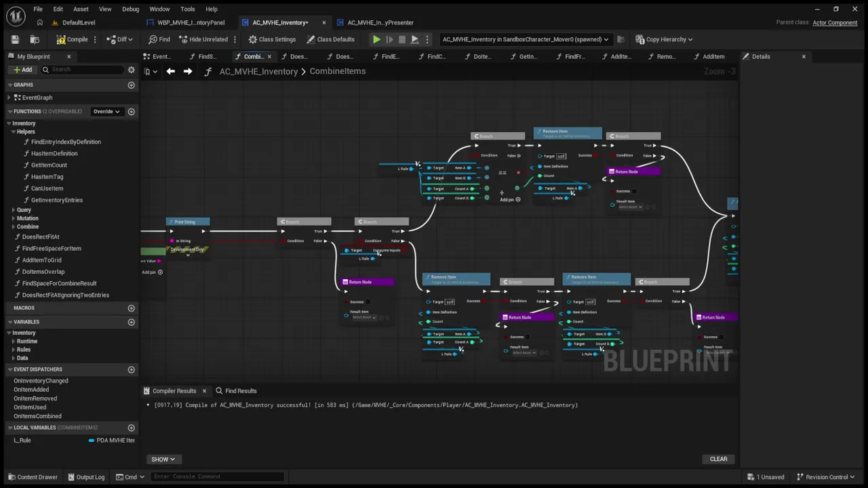Click the Add button in My Blueprint

tap(22, 69)
